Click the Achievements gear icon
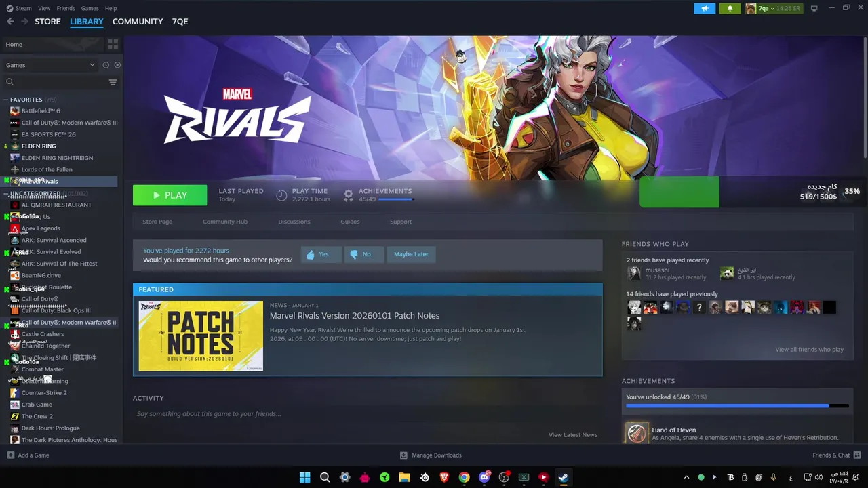 pyautogui.click(x=348, y=195)
